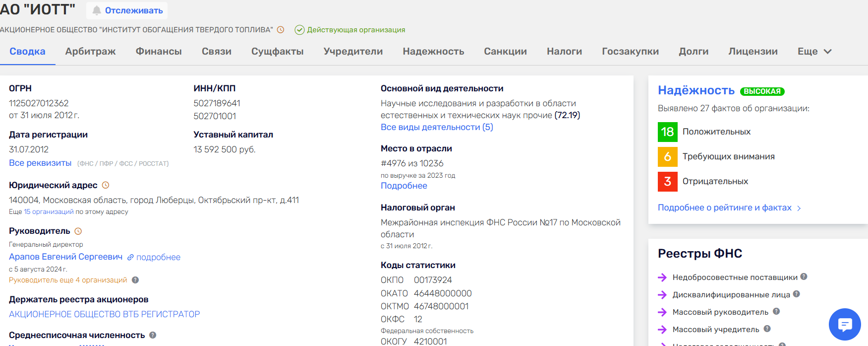The width and height of the screenshot is (868, 346).
Task: Click help icon beside Массовый руководитель
Action: [776, 311]
